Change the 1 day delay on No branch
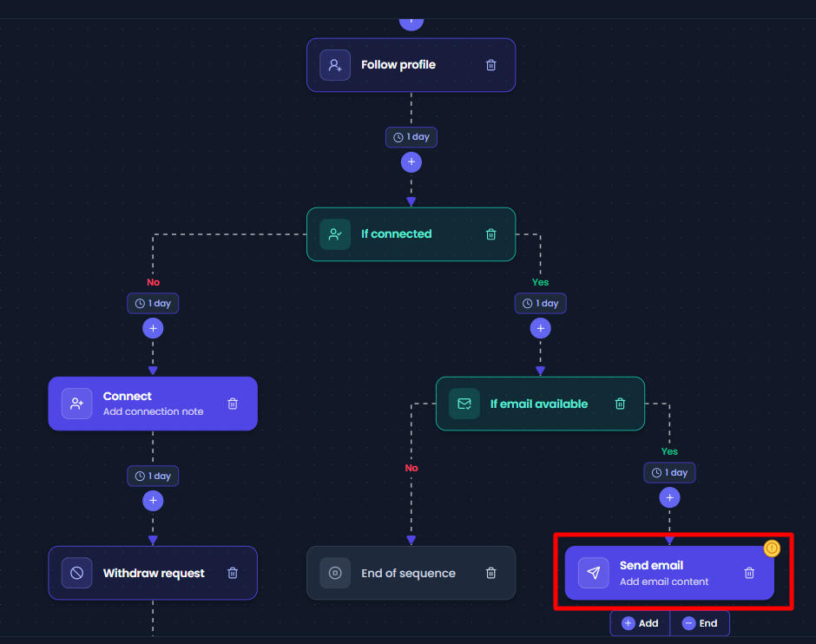 [153, 303]
